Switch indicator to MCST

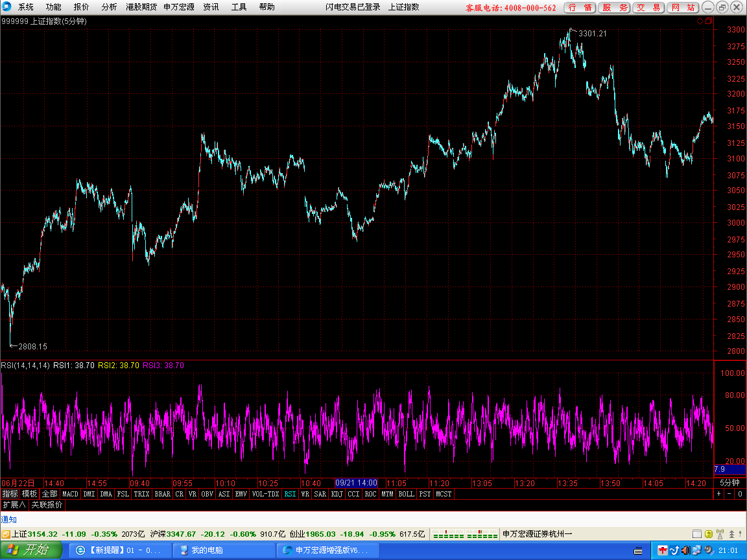pos(444,494)
